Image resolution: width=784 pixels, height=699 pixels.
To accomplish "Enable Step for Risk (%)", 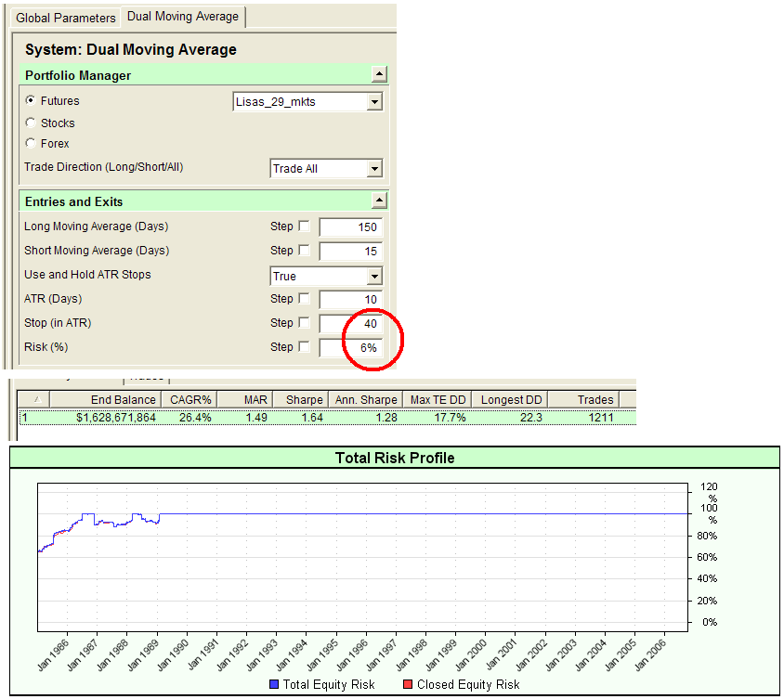I will pyautogui.click(x=306, y=346).
